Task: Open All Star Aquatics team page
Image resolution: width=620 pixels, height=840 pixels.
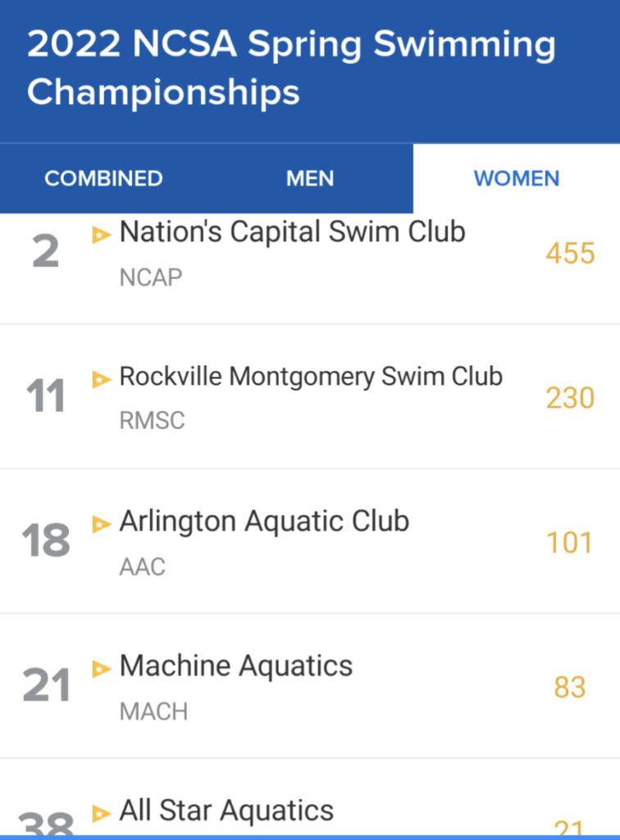Action: tap(226, 810)
